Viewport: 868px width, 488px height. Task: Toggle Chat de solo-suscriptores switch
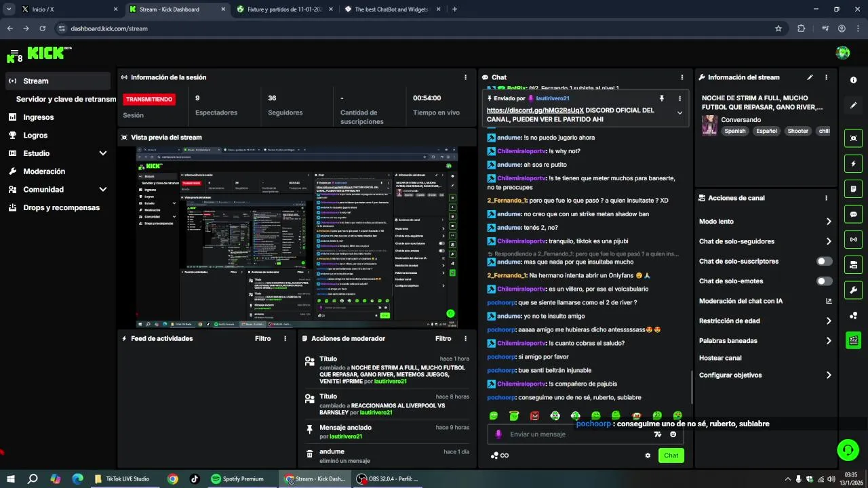(x=825, y=261)
